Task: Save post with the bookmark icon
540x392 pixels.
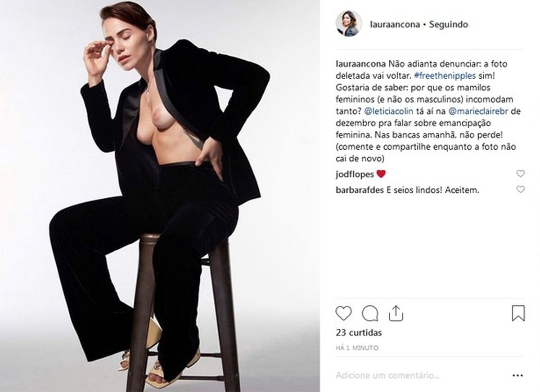Action: 518,313
